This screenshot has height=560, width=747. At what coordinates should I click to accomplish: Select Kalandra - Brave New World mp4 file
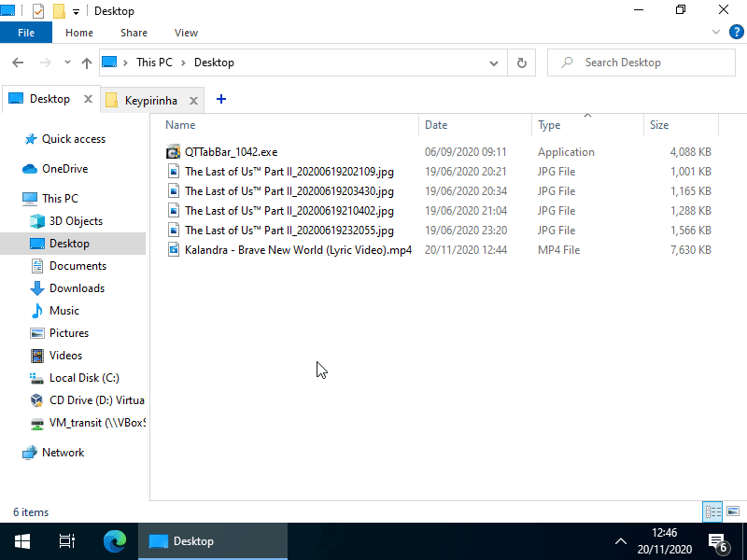[x=298, y=250]
